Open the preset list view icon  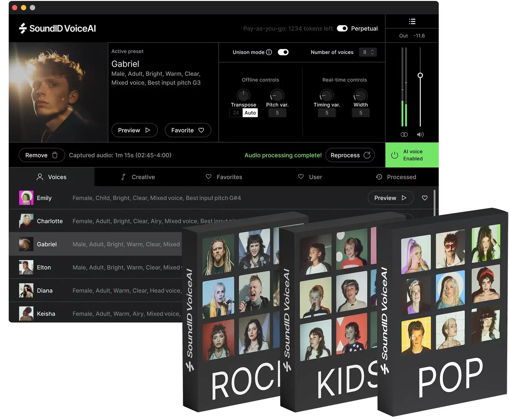[412, 21]
